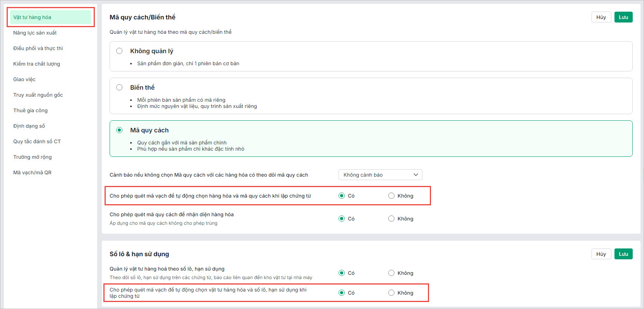Click 'Hủy' in Mã quy cách/Biến thể section

pos(601,17)
